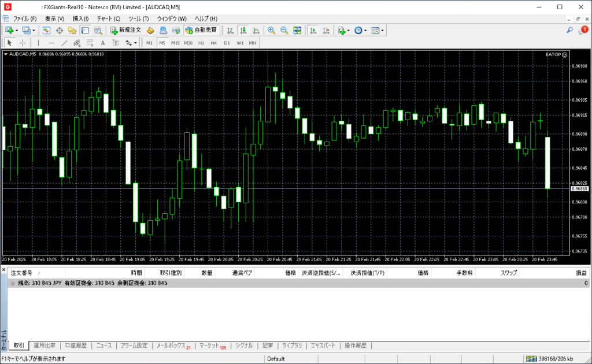Click the zoom out magnifier icon
The width and height of the screenshot is (592, 364).
(x=284, y=30)
